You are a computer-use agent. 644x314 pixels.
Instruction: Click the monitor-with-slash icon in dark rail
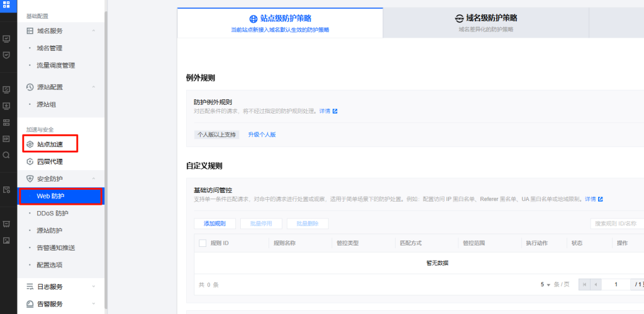click(6, 89)
